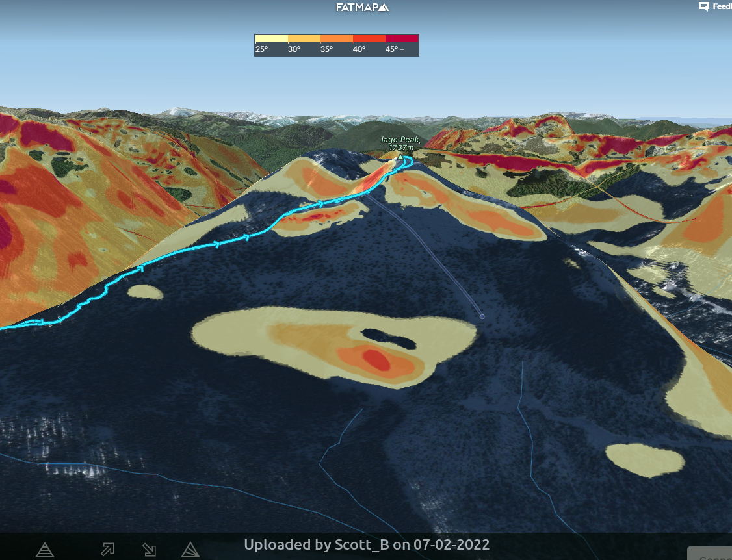
Task: Click the up-right arrow icon in bottom bar
Action: (x=107, y=550)
